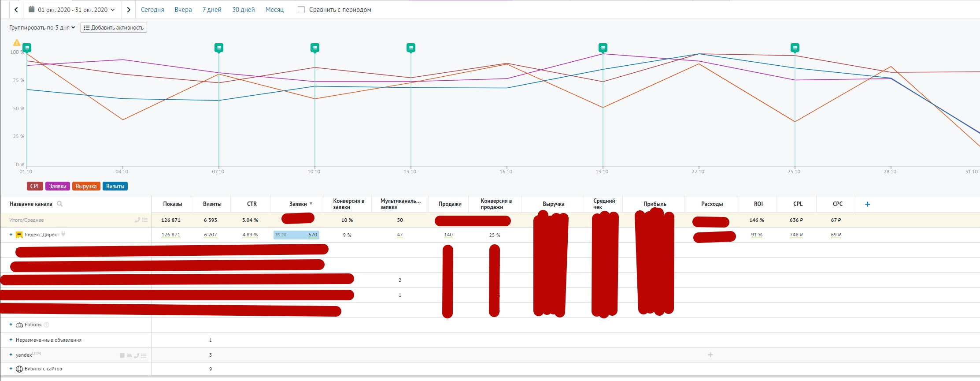Screen dimensions: 980x381
Task: Enable the Сравнить с периодом checkbox
Action: 301,10
